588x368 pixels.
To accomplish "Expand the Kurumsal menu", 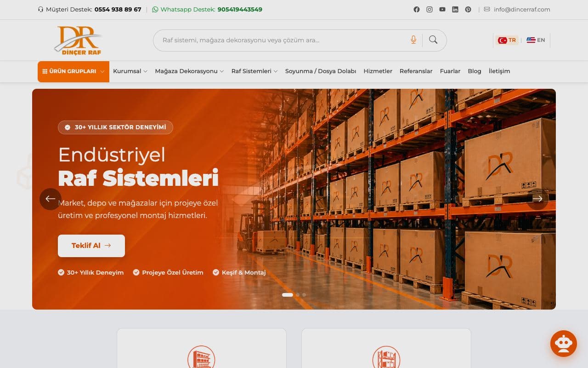I will pyautogui.click(x=130, y=71).
